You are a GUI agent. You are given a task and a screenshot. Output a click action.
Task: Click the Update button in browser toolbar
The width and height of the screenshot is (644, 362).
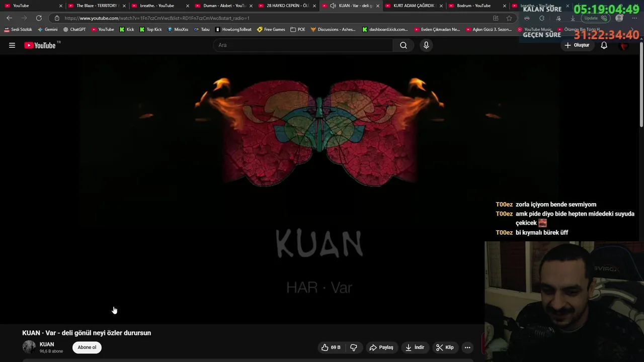(596, 18)
